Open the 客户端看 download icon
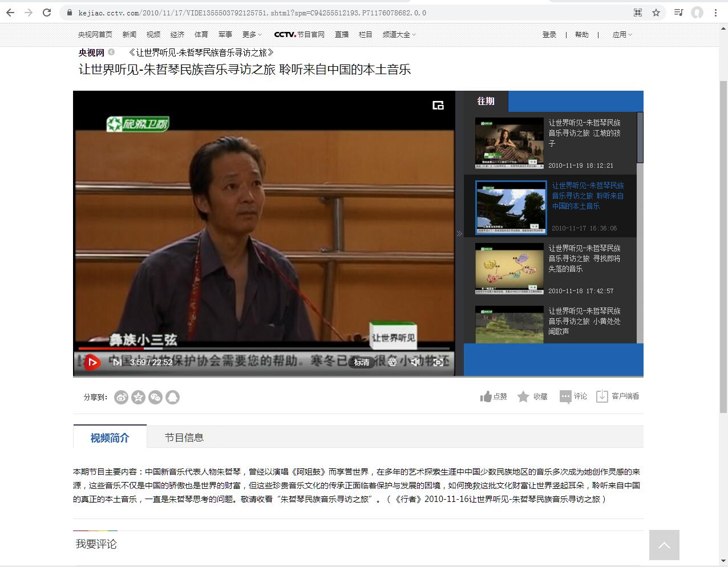 [602, 396]
